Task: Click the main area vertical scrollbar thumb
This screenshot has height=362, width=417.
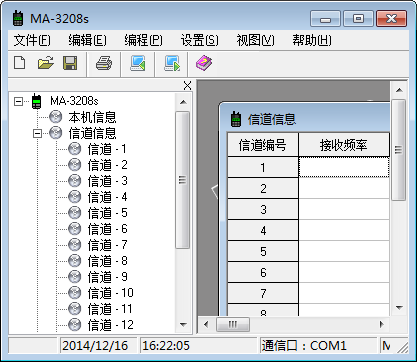Action: point(398,150)
